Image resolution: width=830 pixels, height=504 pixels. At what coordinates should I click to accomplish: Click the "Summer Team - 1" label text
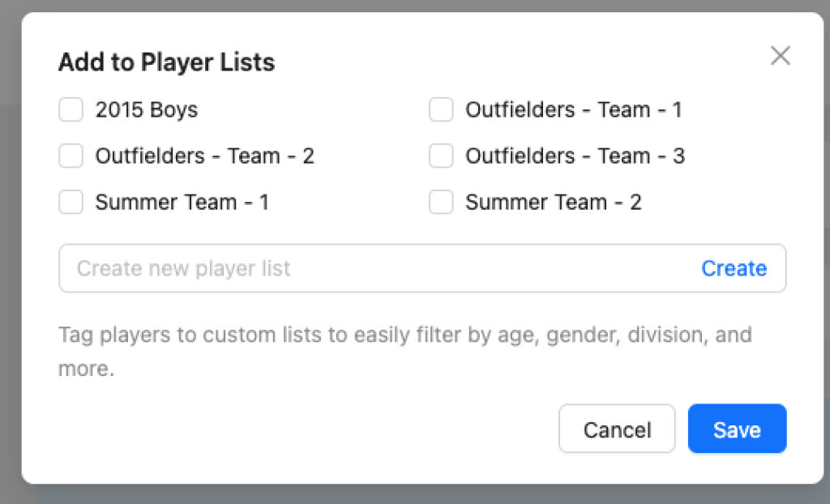[x=182, y=202]
